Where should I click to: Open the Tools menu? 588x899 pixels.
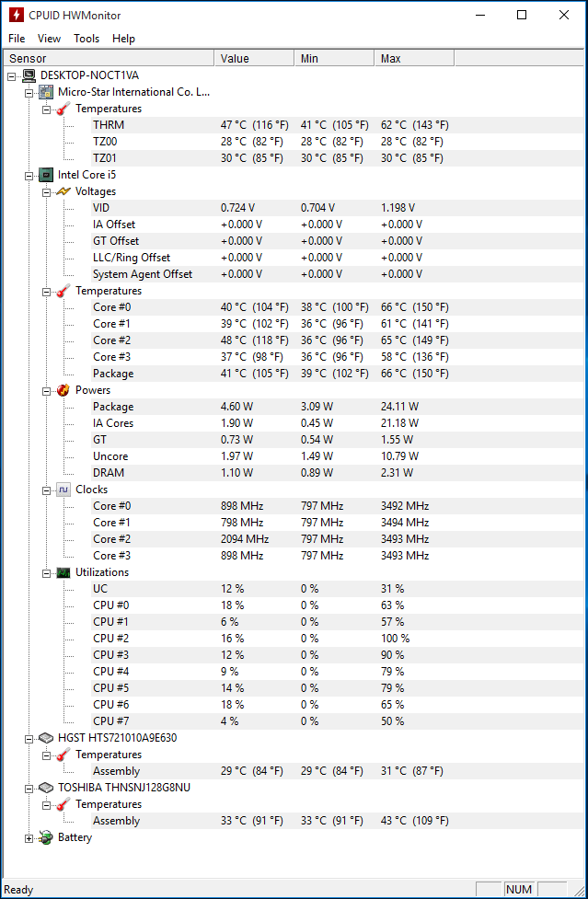(86, 39)
